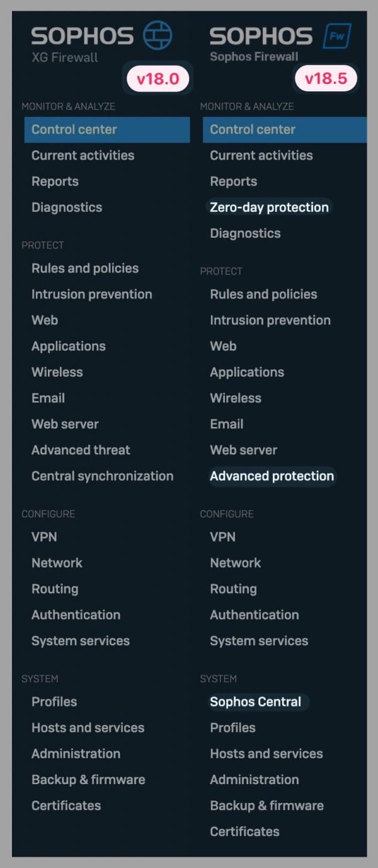The image size is (378, 868).
Task: Open Current activities in the v18.5 menu
Action: (261, 155)
